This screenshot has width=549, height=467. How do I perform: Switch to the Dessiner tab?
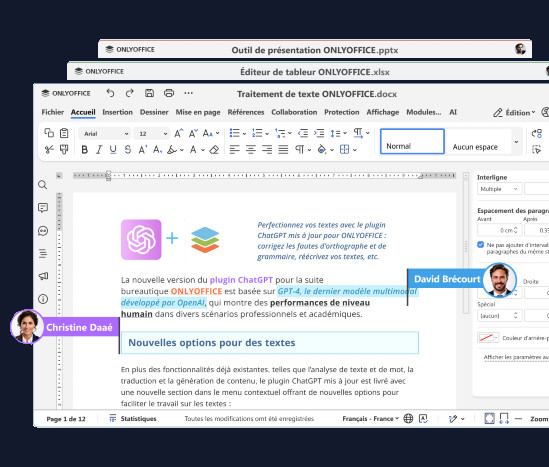(x=154, y=112)
